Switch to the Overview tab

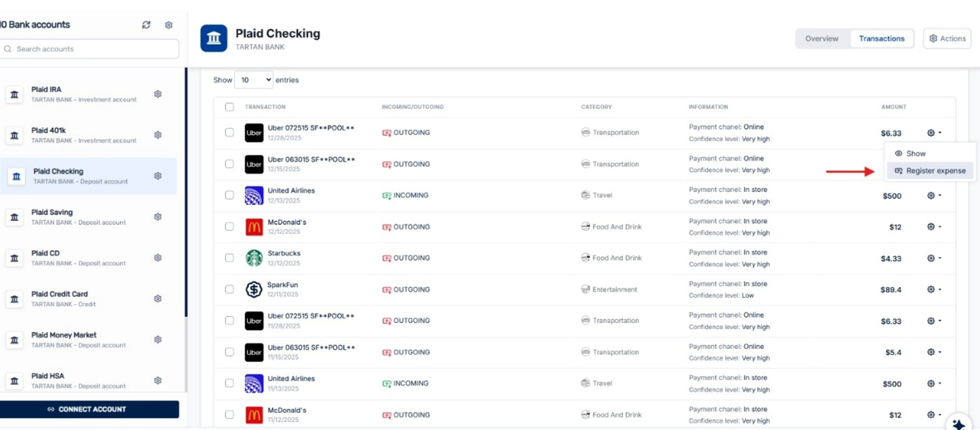[822, 38]
